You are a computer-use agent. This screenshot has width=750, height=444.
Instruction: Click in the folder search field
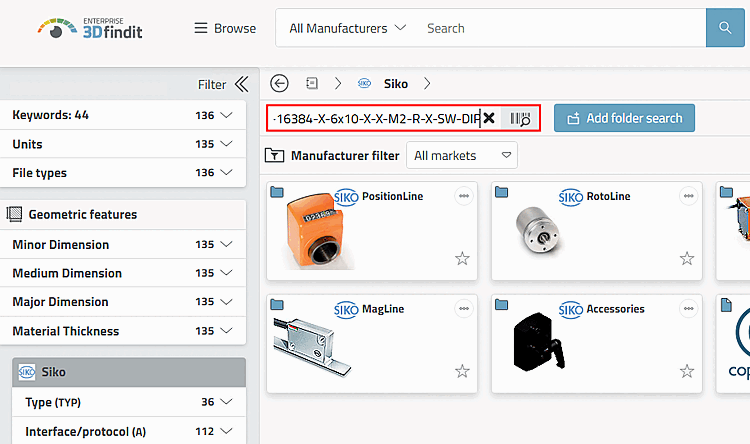[376, 118]
